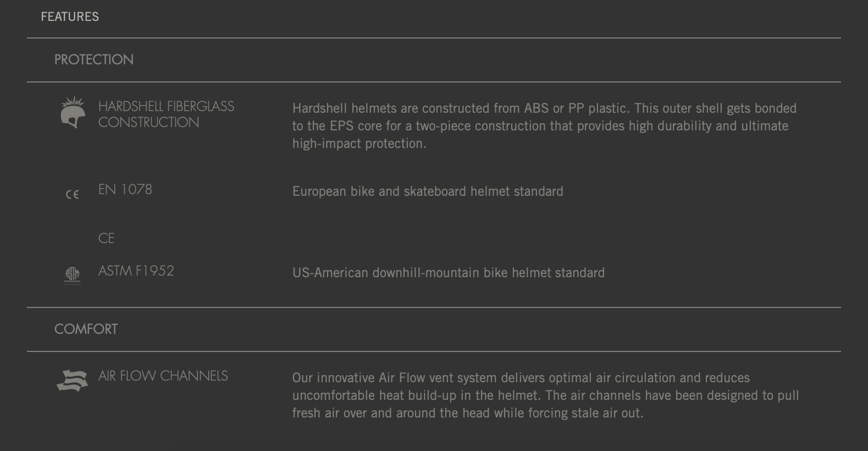This screenshot has height=451, width=868.
Task: Click the EN 1078 standard label
Action: click(x=125, y=189)
